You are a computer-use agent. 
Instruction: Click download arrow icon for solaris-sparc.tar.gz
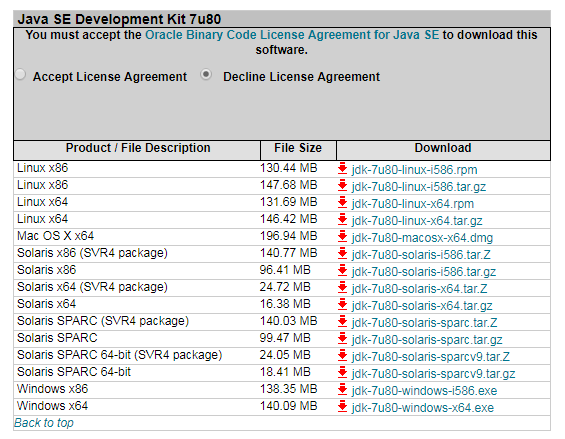[x=342, y=339]
